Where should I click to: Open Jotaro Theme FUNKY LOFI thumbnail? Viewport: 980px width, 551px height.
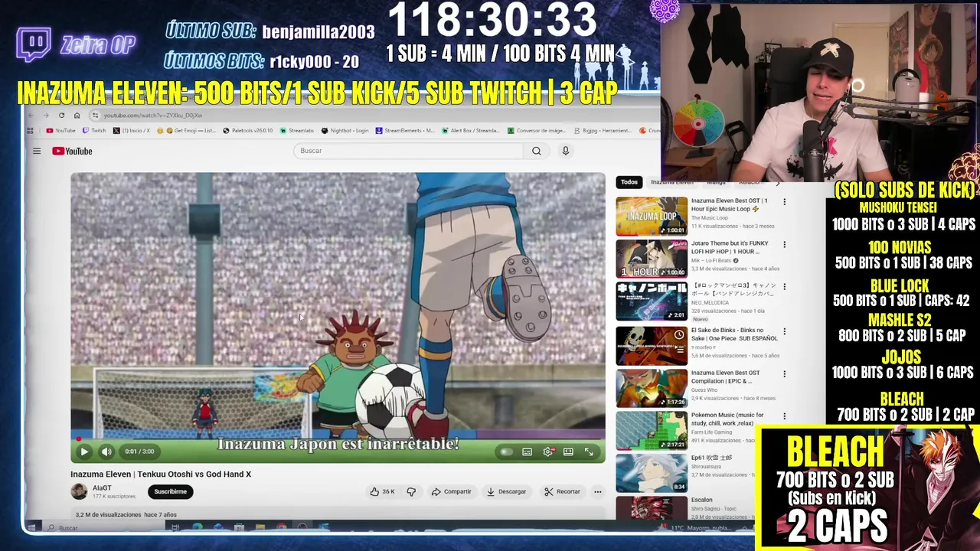point(652,259)
